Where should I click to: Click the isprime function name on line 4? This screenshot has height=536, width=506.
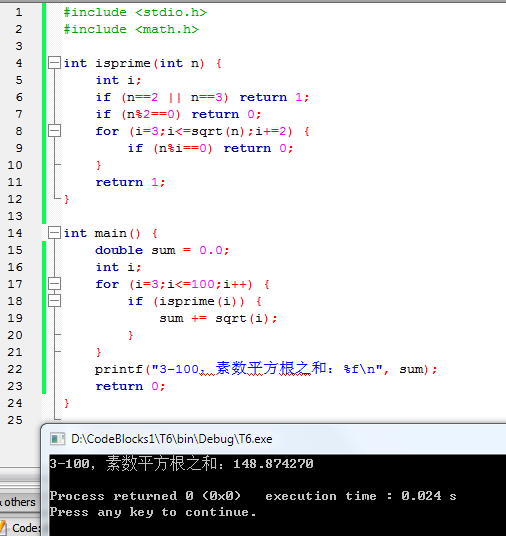tap(123, 63)
